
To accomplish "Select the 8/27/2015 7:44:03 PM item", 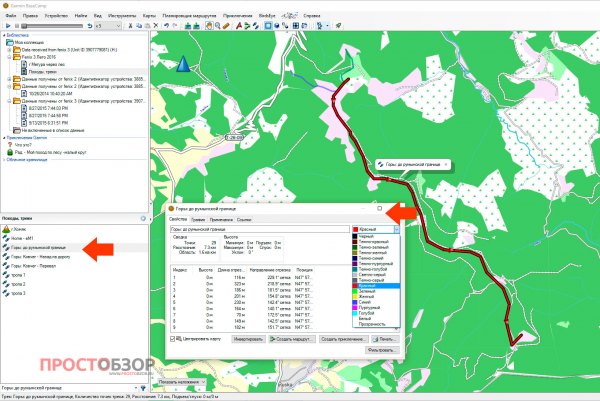I will point(45,108).
